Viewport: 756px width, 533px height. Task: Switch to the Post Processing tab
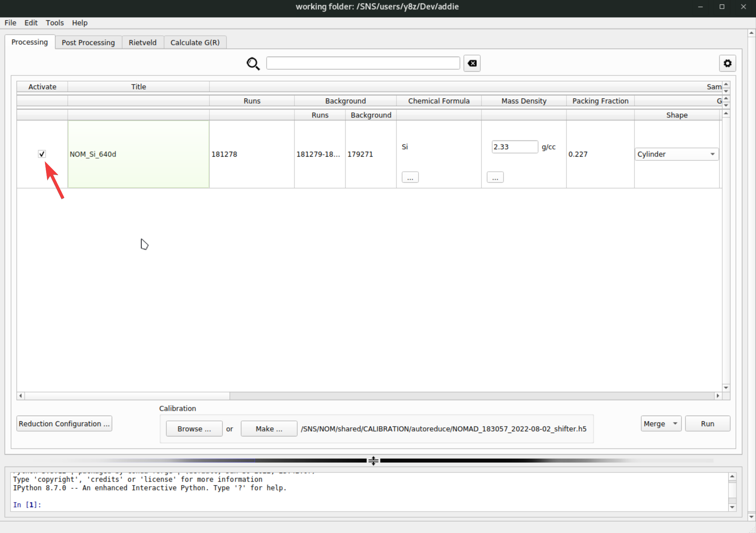tap(88, 42)
